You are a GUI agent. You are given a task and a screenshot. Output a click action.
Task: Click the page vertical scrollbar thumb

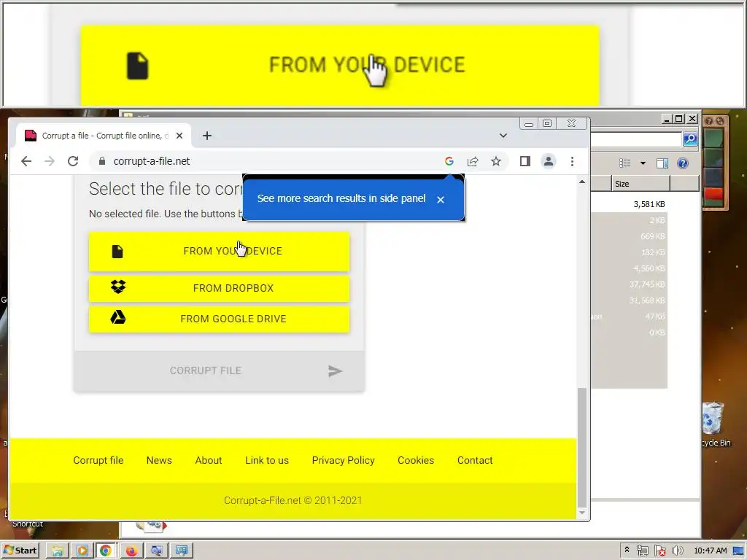click(x=581, y=448)
